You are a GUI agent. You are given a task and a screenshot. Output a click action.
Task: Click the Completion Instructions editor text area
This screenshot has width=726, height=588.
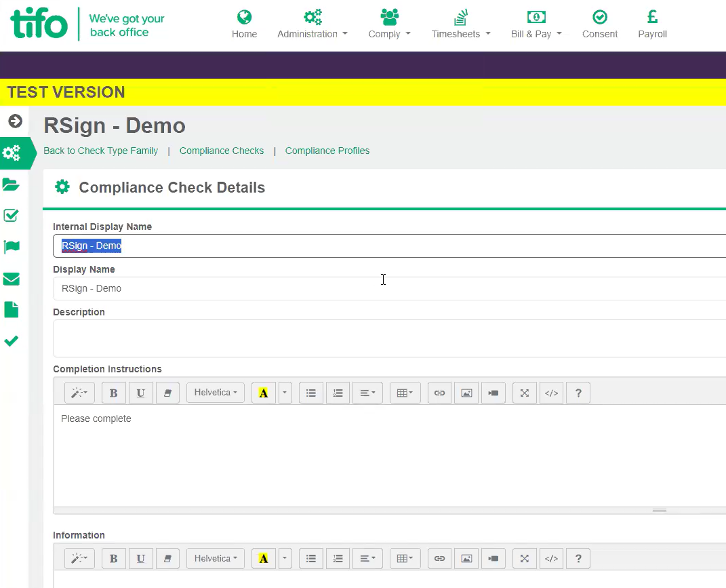389,456
